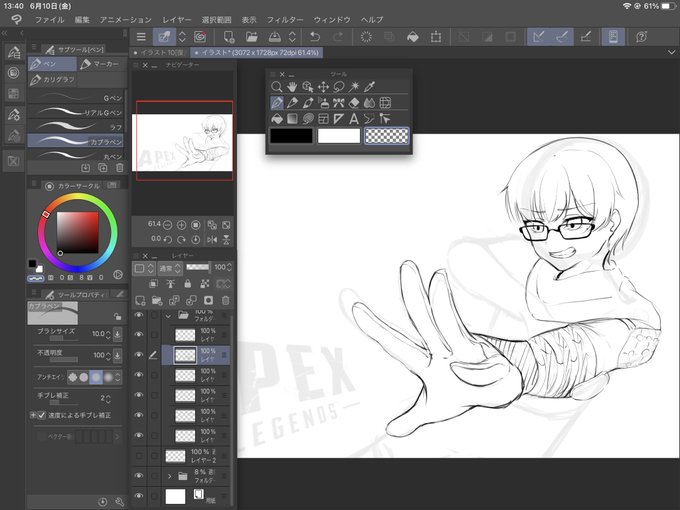Collapse the 100% layer folder

click(x=168, y=316)
